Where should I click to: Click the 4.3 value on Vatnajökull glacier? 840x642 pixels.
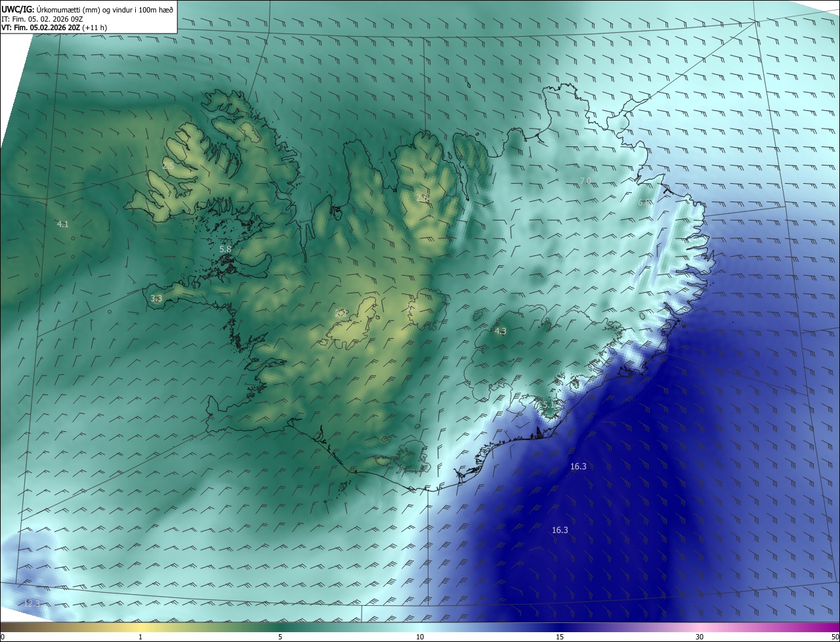click(x=500, y=331)
